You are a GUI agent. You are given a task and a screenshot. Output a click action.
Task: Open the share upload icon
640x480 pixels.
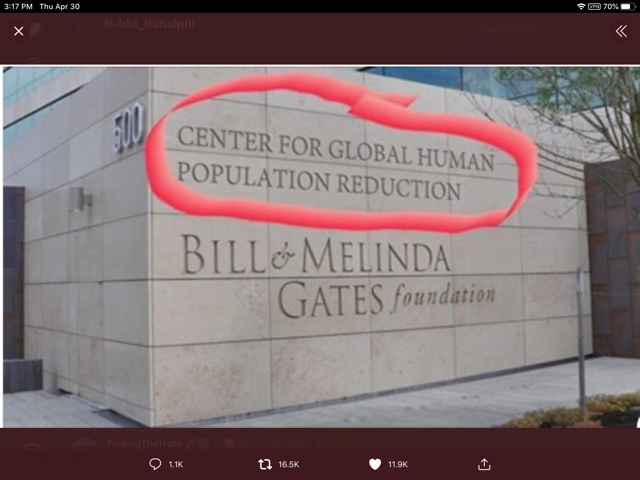(484, 464)
